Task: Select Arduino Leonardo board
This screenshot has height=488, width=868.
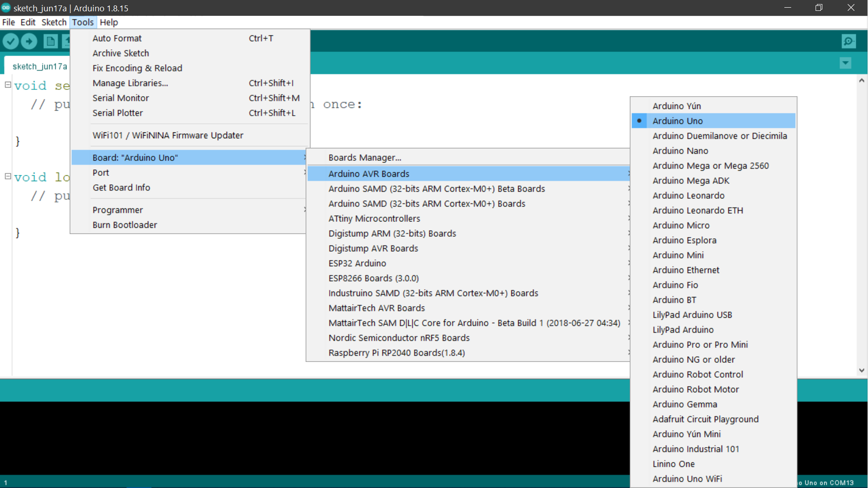Action: (x=713, y=195)
